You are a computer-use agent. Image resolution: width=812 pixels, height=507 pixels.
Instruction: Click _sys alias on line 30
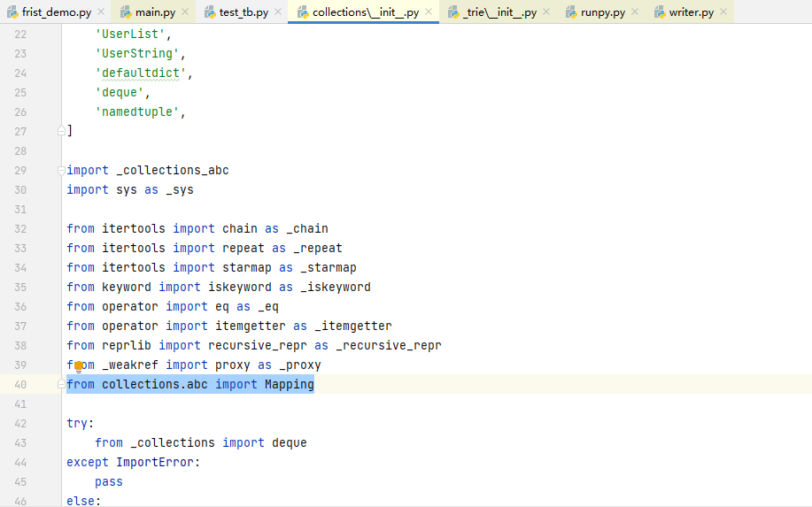pyautogui.click(x=180, y=190)
